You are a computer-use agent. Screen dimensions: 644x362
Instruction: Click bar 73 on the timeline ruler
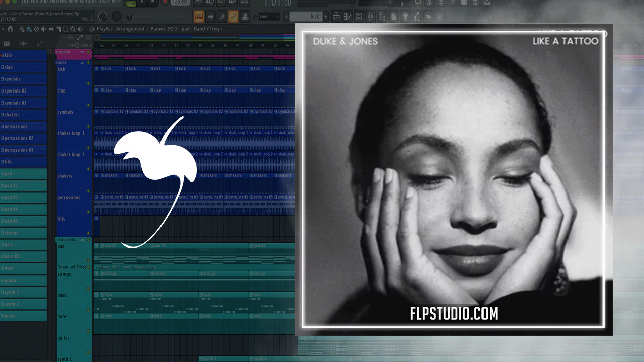151,46
